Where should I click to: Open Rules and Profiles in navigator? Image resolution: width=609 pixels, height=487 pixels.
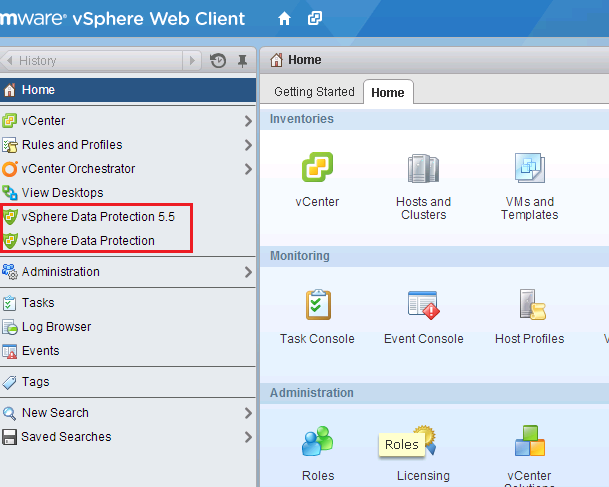pyautogui.click(x=128, y=145)
